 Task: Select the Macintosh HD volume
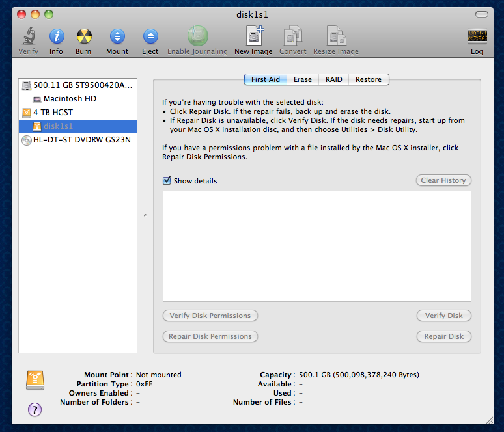[77, 99]
